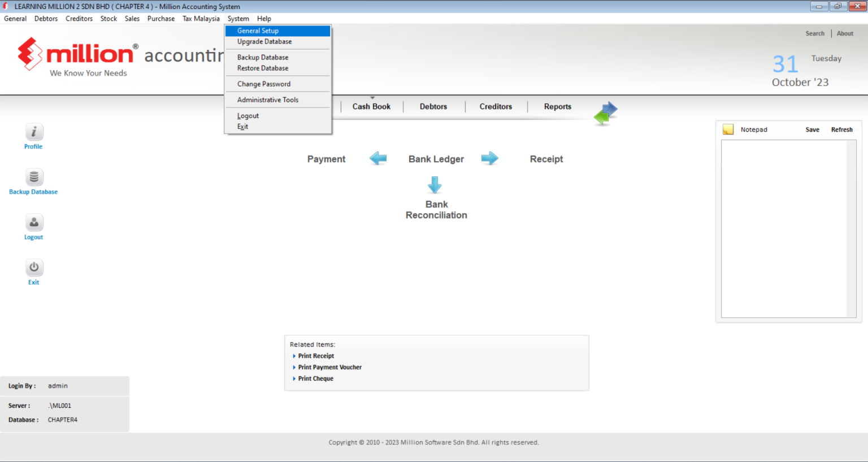Choose Change Password menu entry
The height and width of the screenshot is (462, 868).
(277, 84)
